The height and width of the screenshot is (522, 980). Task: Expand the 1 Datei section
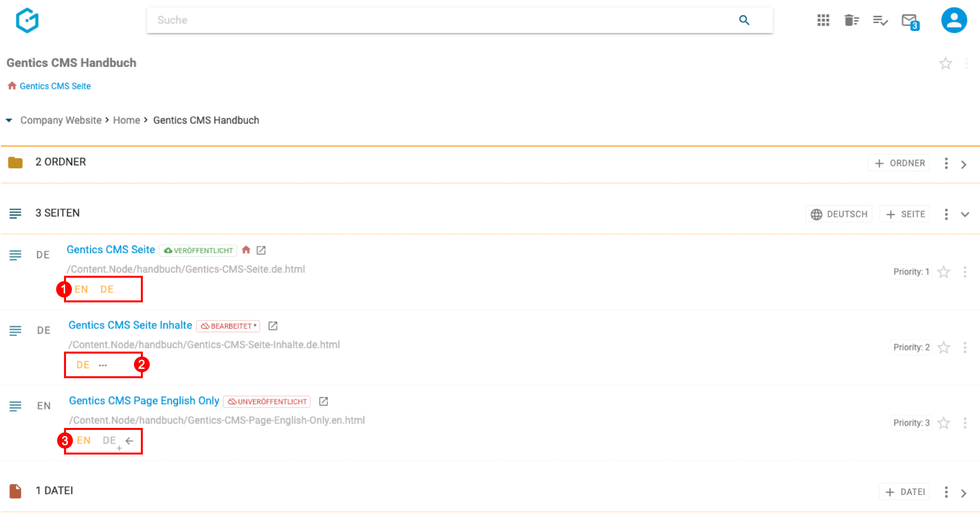tap(964, 493)
